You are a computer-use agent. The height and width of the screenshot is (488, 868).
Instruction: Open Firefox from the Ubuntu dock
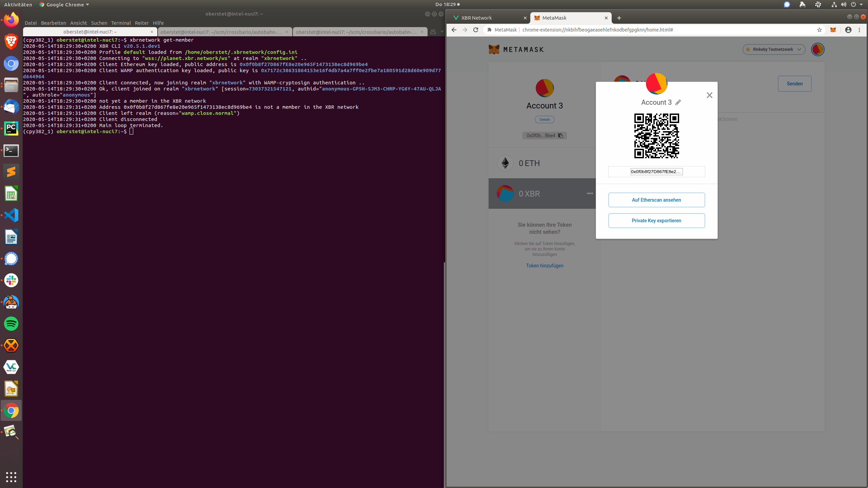tap(11, 20)
